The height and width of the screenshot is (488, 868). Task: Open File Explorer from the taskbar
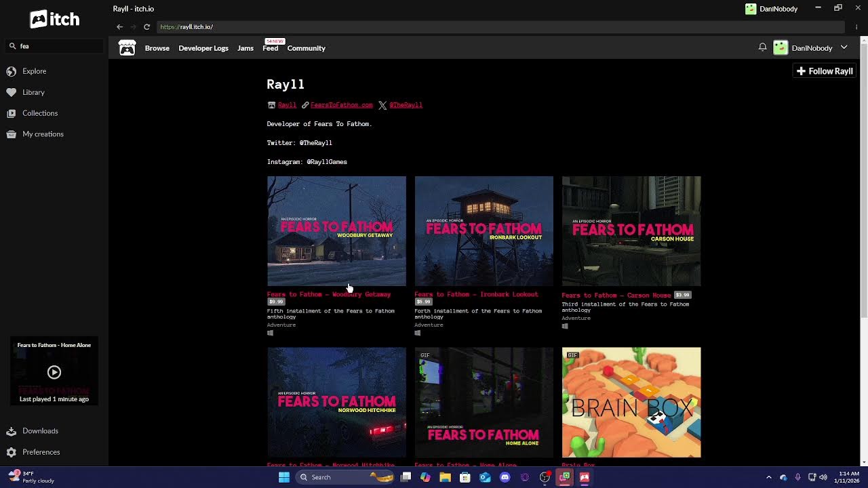(x=445, y=477)
